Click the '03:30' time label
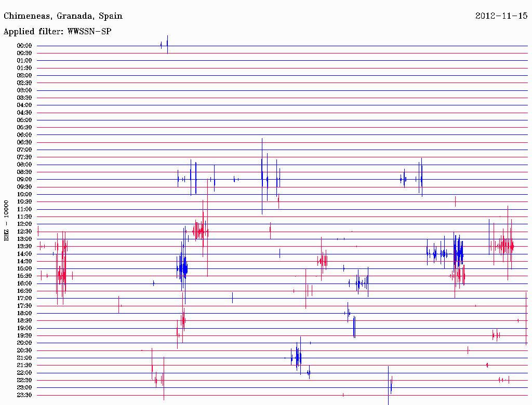This screenshot has width=532, height=405. (24, 98)
